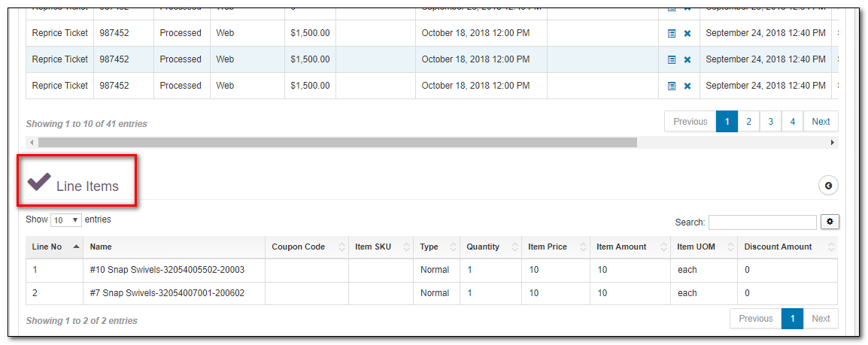Click left arrow of horizontal scrollbar
This screenshot has height=345, width=868.
coord(32,142)
